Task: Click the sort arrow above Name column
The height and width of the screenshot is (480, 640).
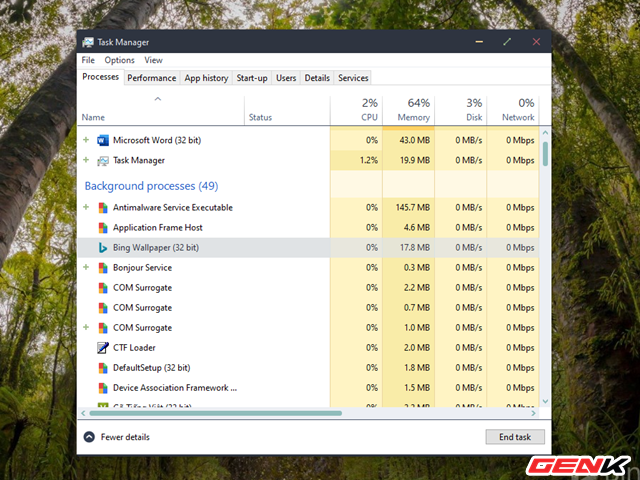Action: [158, 99]
